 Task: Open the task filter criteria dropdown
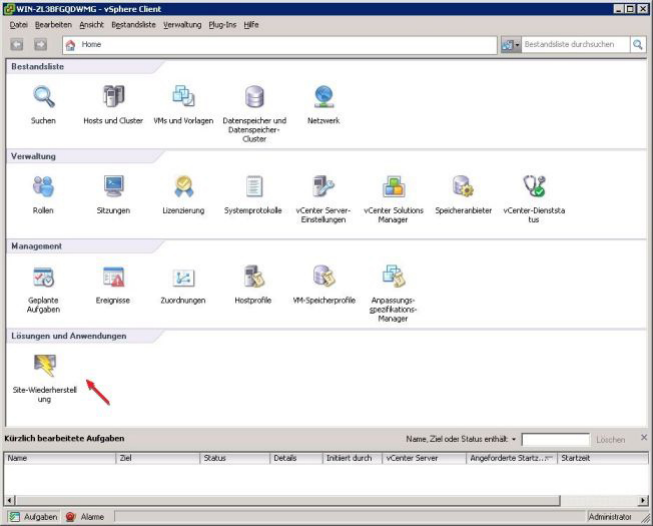514,439
